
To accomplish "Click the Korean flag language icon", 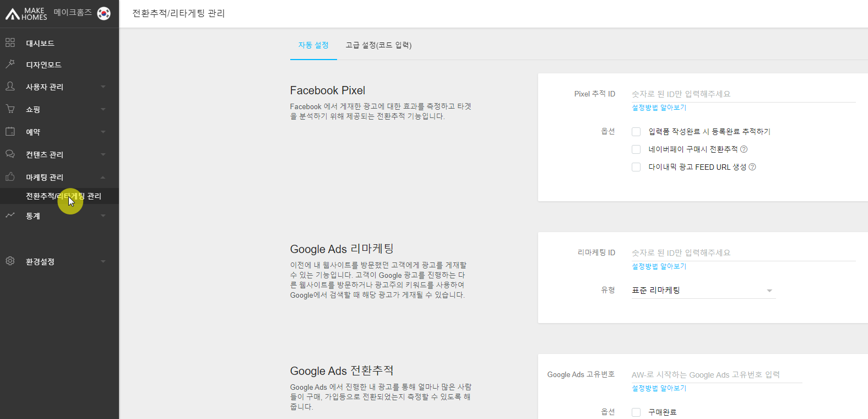I will click(x=104, y=13).
